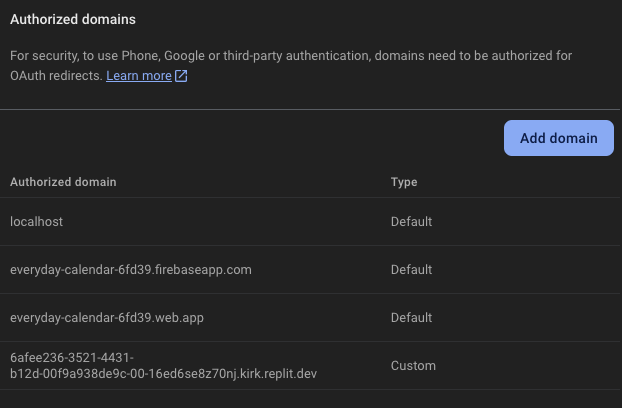The image size is (622, 408).
Task: Click the Authorized domains section heading
Action: 73,19
